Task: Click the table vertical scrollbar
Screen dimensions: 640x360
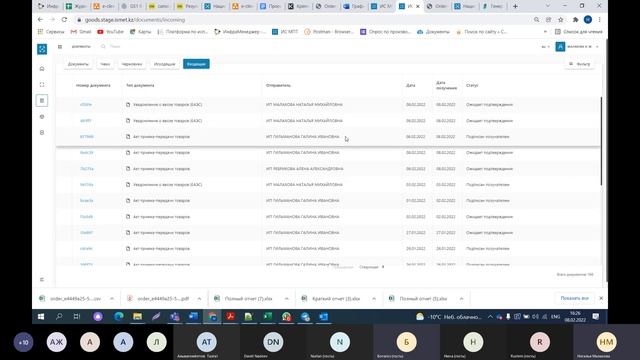Action: 601,141
